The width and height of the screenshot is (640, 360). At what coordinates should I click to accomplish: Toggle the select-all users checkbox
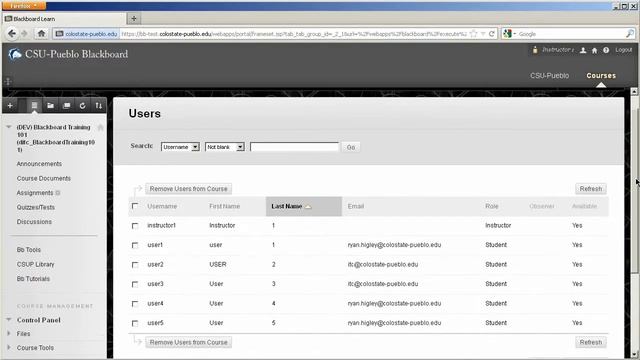(135, 206)
